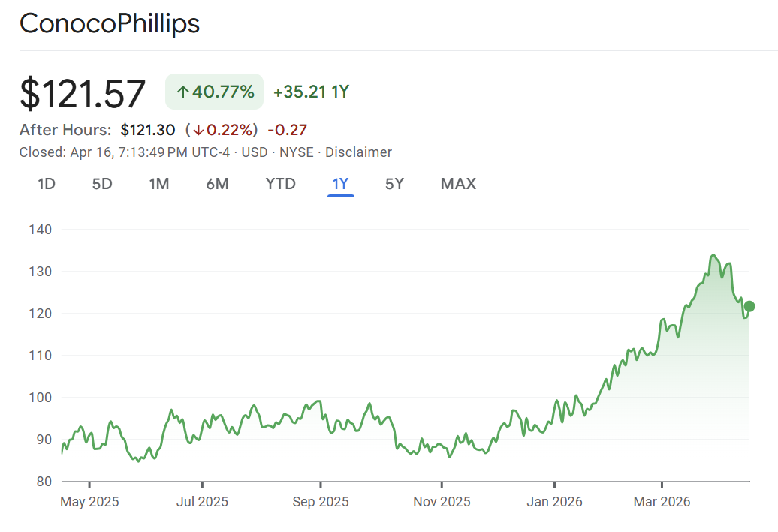The height and width of the screenshot is (532, 778).
Task: Show the 1M price history
Action: coord(158,184)
